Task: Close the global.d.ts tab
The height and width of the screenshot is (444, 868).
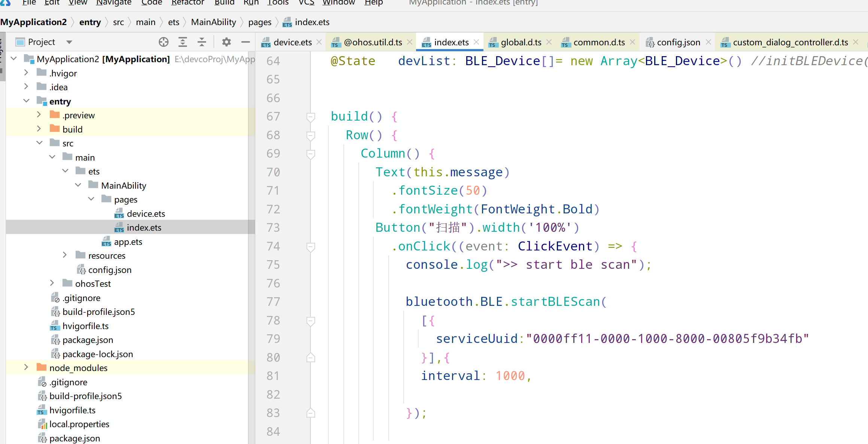Action: click(x=549, y=42)
